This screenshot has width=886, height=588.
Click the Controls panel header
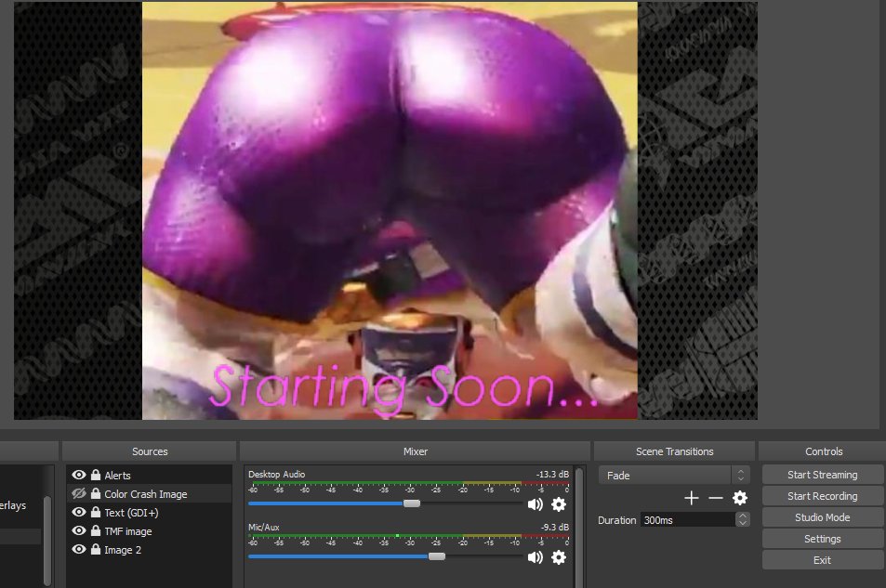pyautogui.click(x=824, y=451)
